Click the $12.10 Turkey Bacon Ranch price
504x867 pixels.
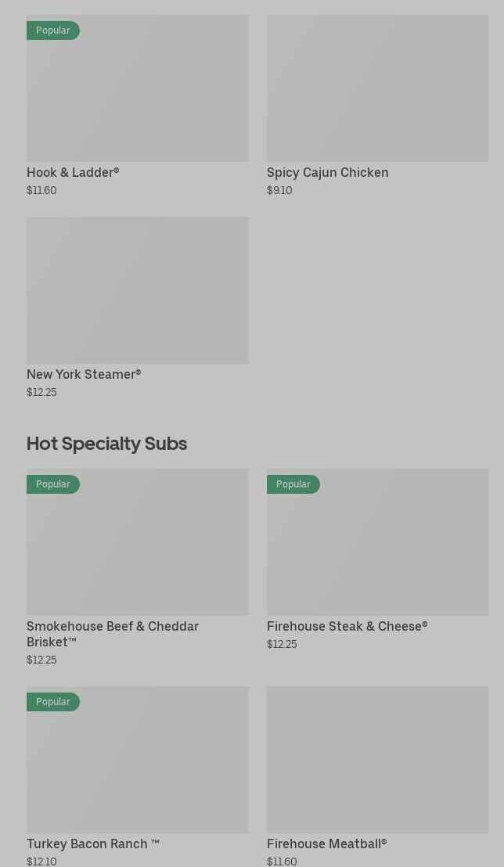[41, 861]
